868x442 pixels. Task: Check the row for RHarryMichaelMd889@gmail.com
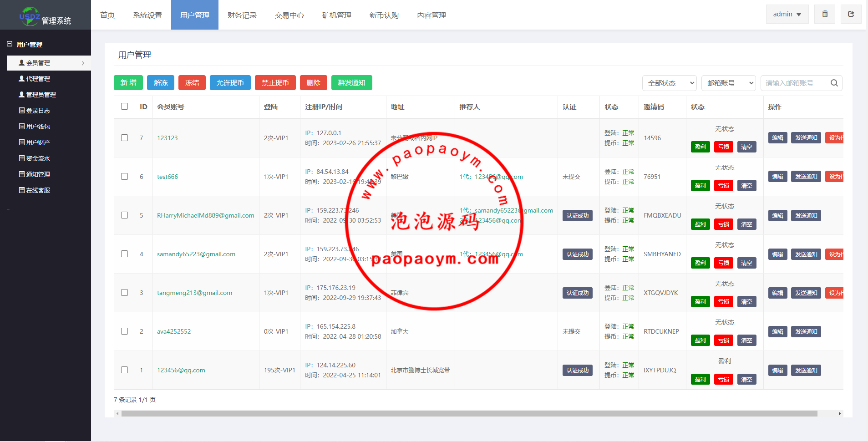point(124,215)
